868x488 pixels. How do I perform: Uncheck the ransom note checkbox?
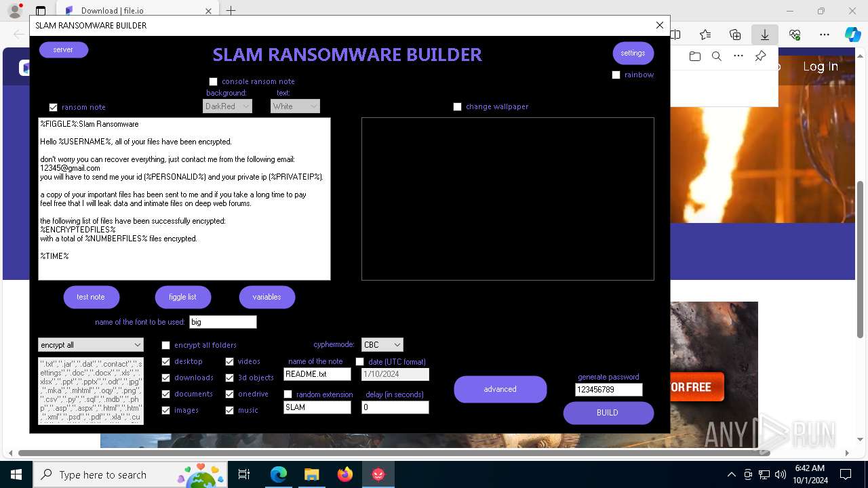53,107
